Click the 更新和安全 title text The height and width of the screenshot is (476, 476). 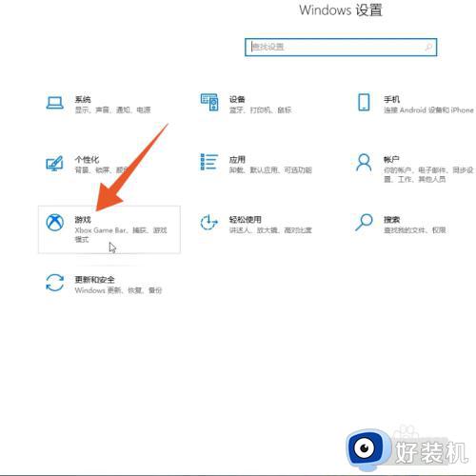click(94, 280)
